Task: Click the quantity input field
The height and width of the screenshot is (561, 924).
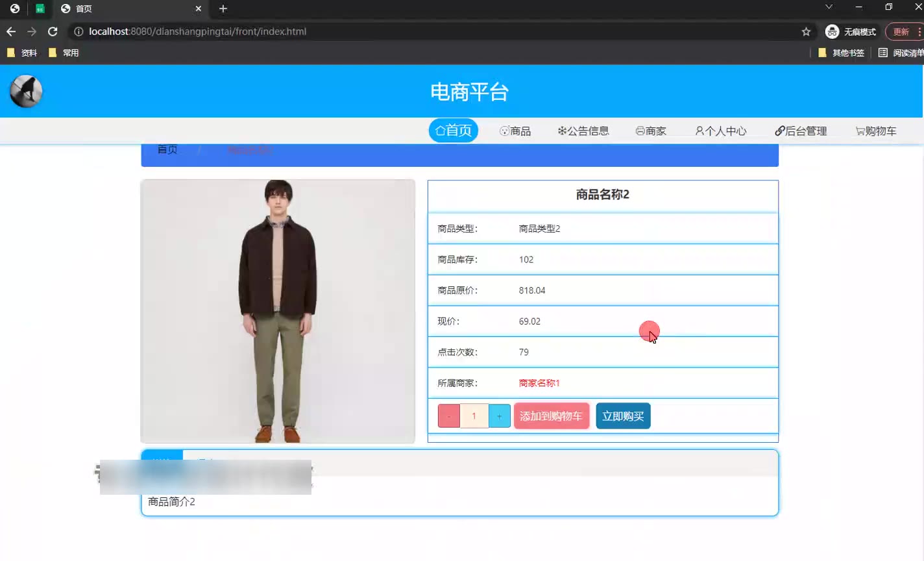Action: click(x=474, y=416)
